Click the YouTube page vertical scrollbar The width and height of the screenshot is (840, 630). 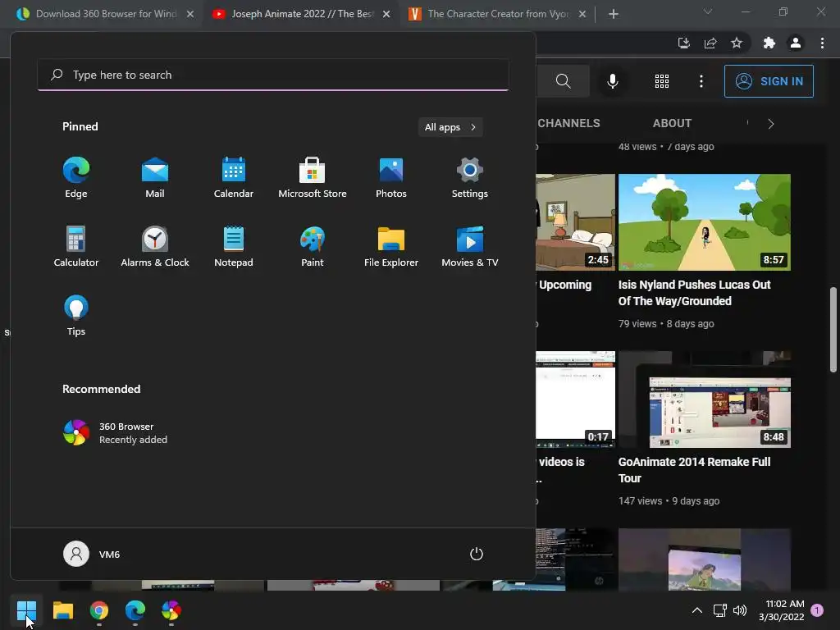pos(833,330)
